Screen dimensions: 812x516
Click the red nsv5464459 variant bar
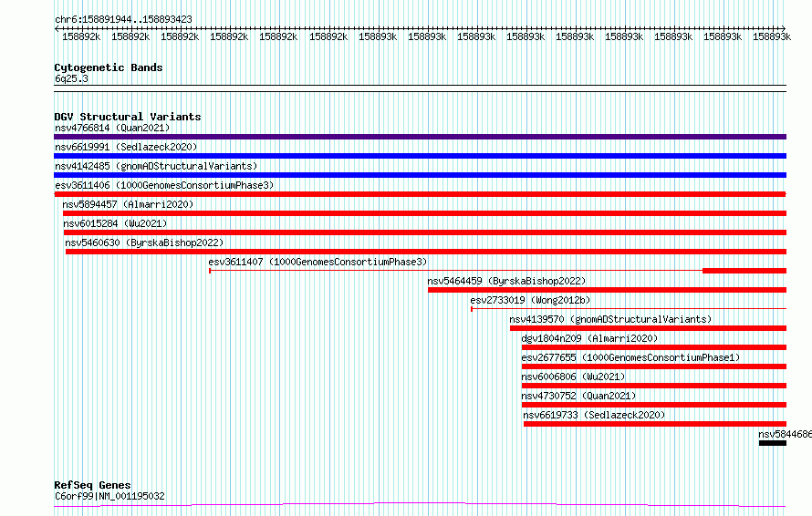pyautogui.click(x=607, y=290)
